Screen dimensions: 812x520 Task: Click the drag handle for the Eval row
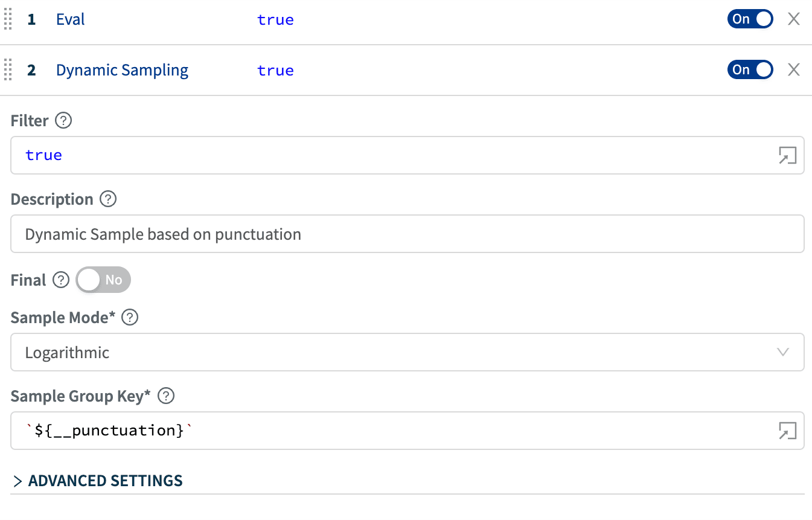(x=8, y=19)
